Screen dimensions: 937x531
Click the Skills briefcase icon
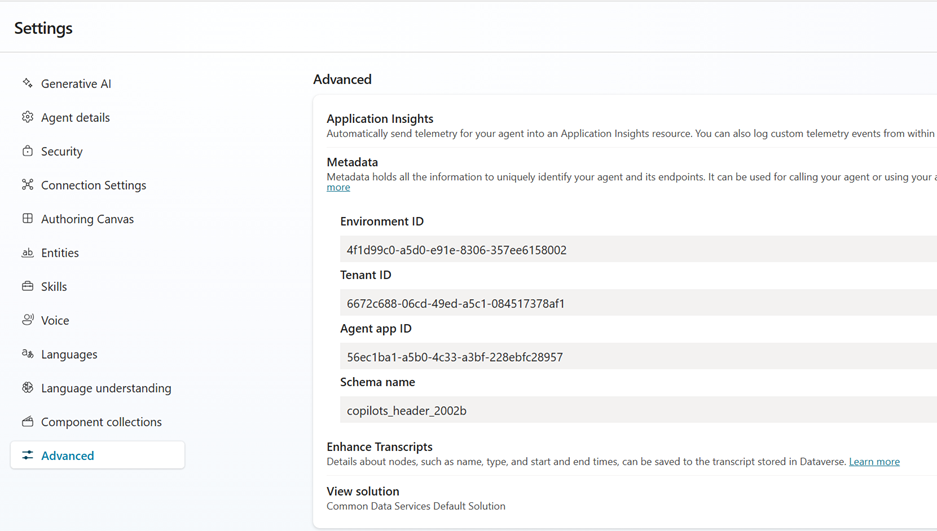[28, 286]
